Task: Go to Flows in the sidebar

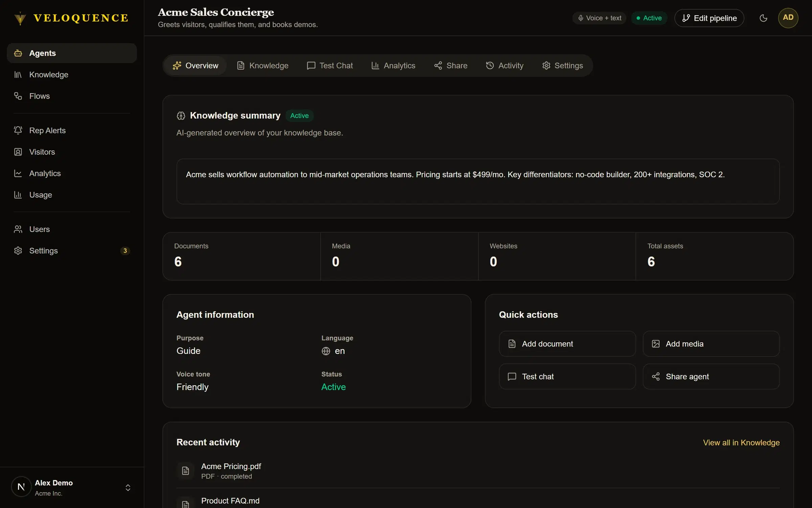Action: (72, 96)
